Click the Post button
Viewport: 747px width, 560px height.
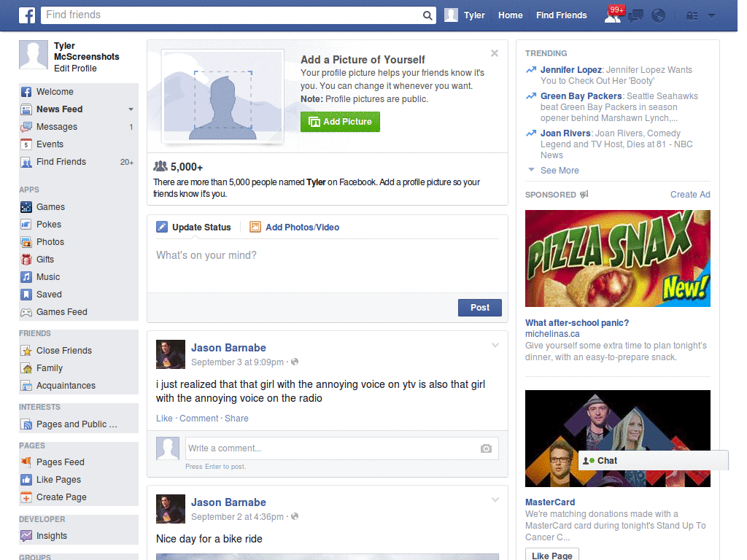480,308
